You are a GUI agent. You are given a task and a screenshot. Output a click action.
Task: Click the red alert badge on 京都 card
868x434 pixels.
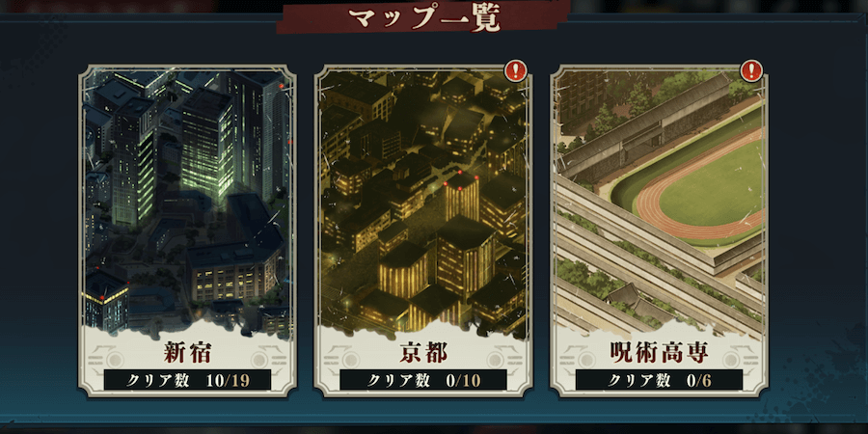515,70
